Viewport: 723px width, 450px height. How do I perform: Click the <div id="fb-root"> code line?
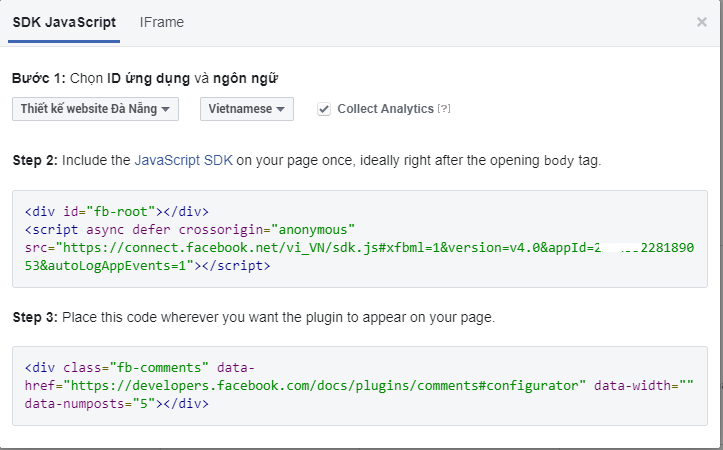117,212
